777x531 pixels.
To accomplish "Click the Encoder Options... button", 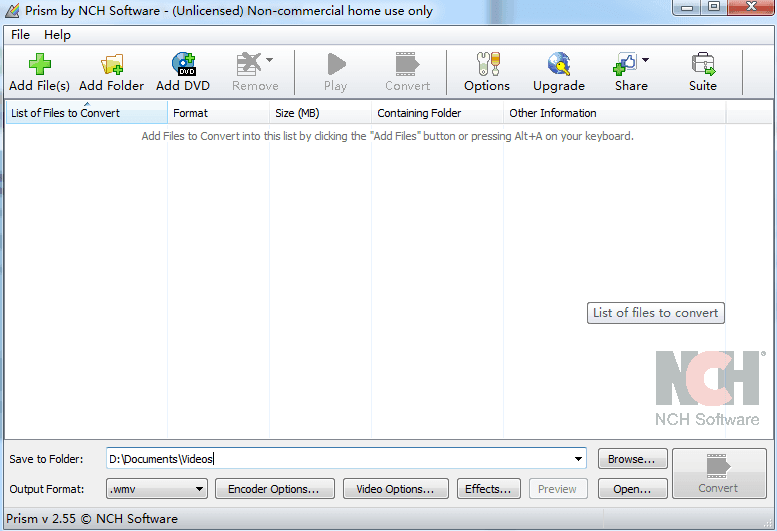I will pyautogui.click(x=275, y=489).
